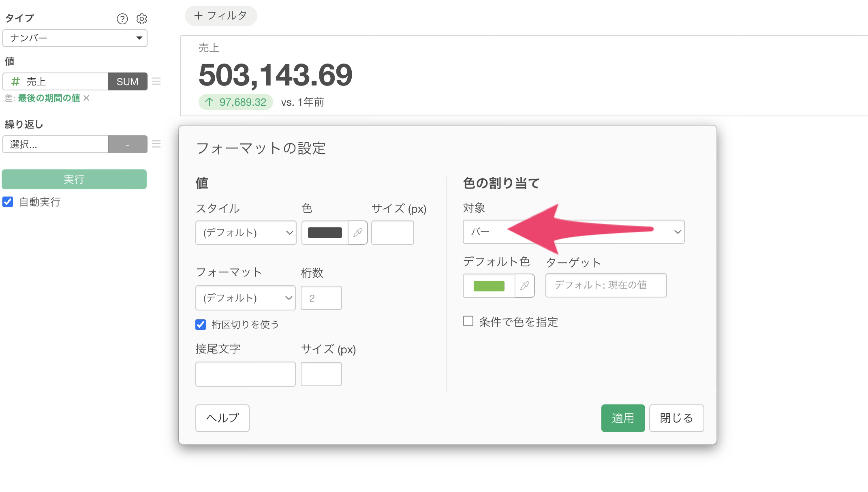The image size is (868, 492).
Task: Open the 対象 バー dropdown
Action: pos(573,232)
